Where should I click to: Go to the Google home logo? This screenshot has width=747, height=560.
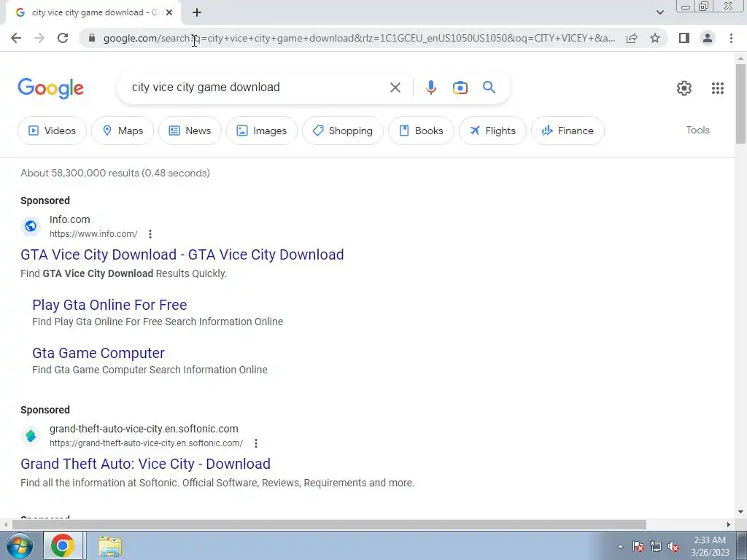coord(51,88)
